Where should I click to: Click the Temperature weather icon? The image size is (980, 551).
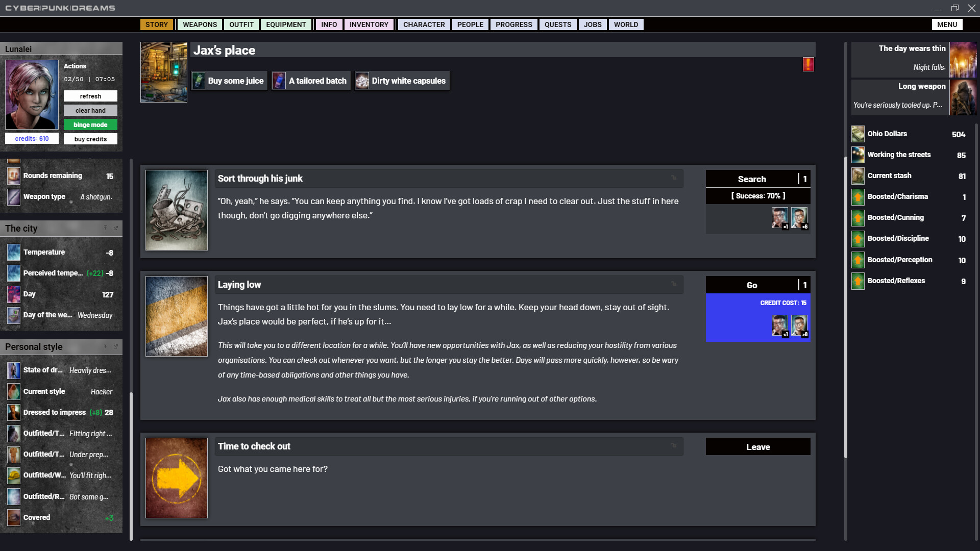pyautogui.click(x=13, y=252)
